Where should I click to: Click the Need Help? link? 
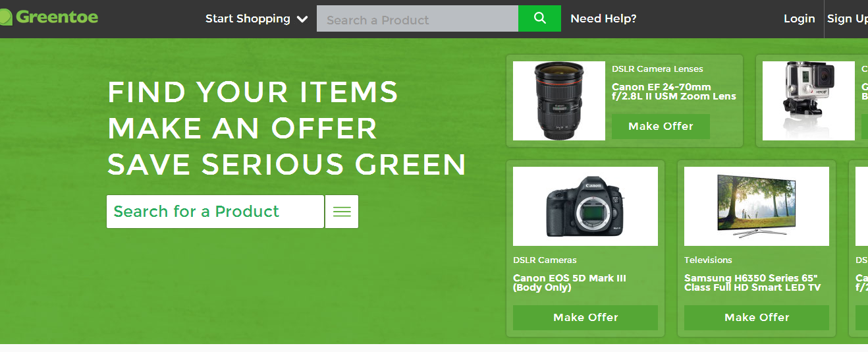pos(603,18)
